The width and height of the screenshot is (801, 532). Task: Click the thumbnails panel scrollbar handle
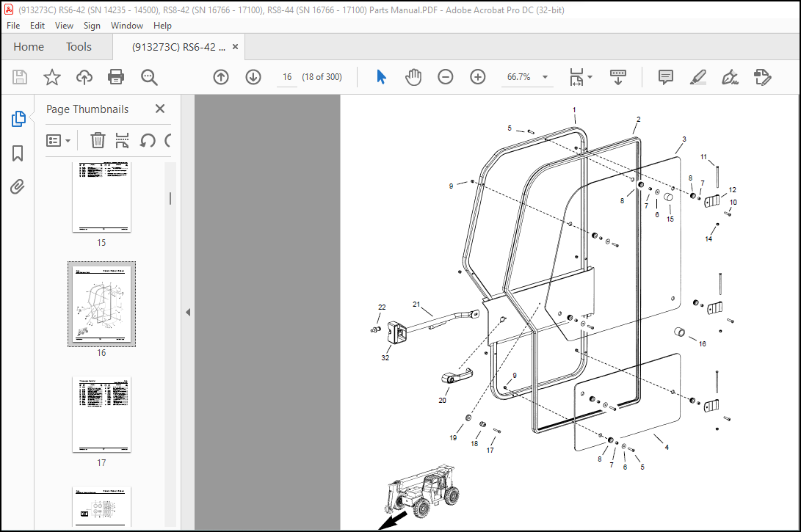point(170,199)
